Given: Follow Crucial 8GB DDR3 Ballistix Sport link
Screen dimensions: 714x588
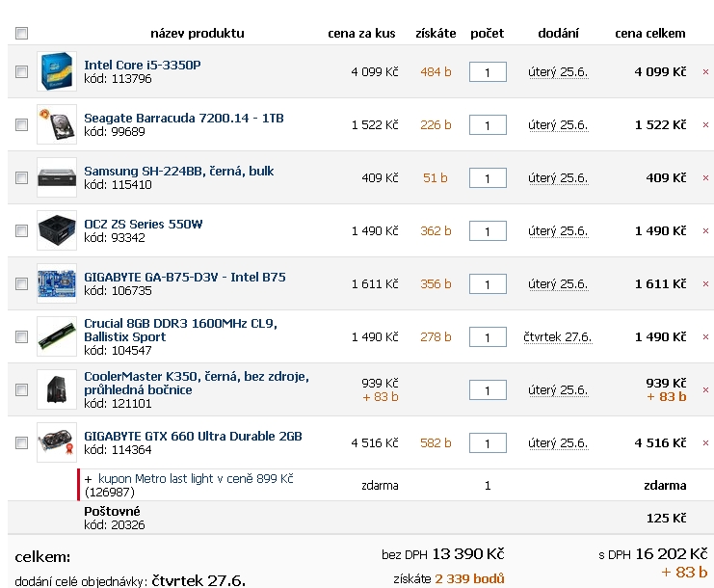Looking at the screenshot, I should (x=180, y=331).
